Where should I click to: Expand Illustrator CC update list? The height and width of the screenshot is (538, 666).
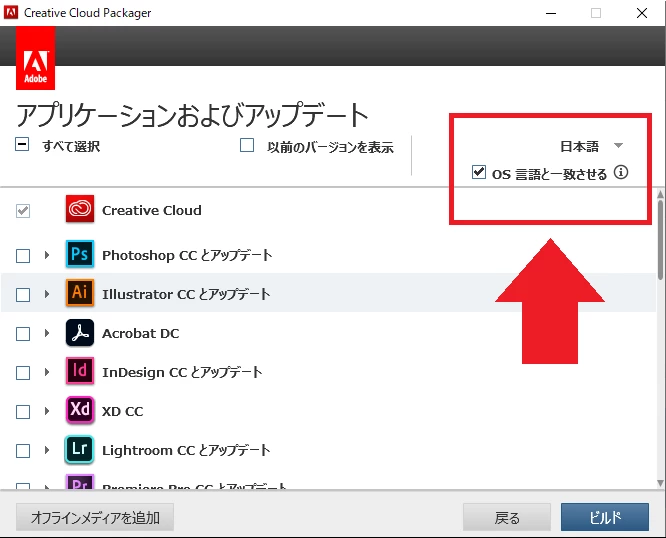click(x=47, y=294)
